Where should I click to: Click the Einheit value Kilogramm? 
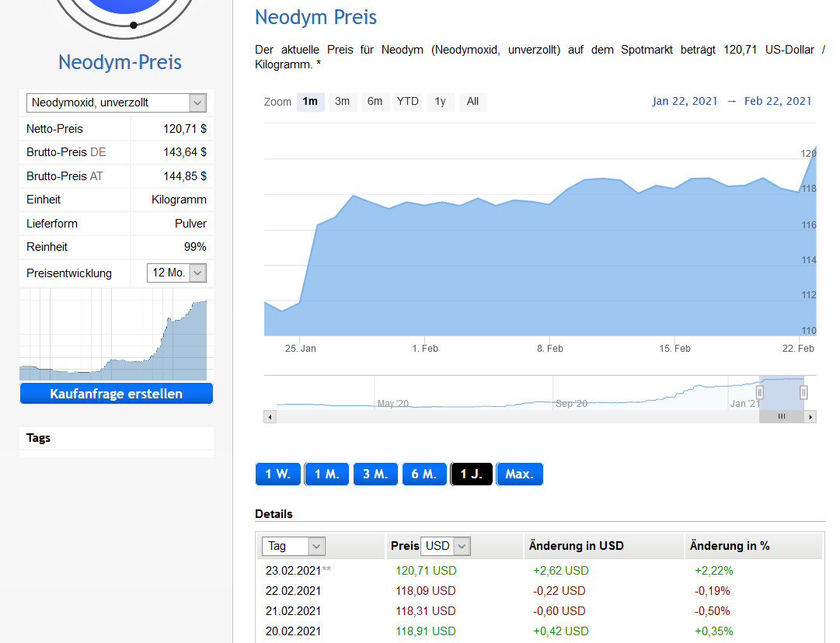(179, 200)
